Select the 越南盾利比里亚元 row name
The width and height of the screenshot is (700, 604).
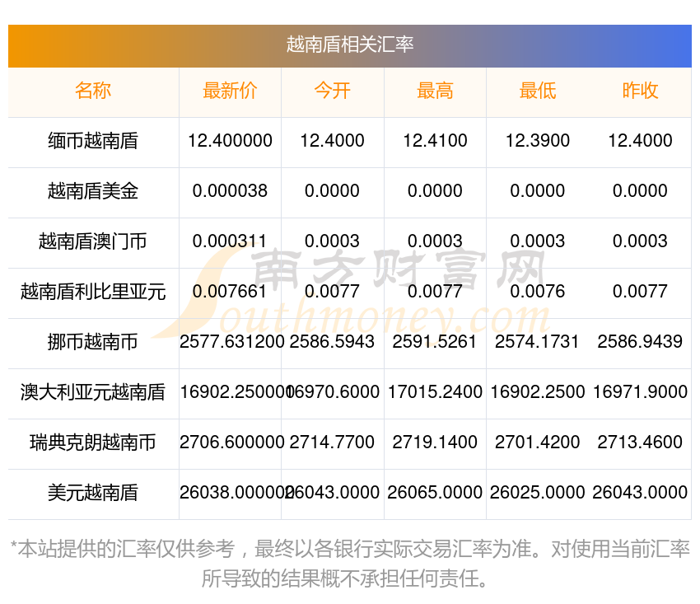(93, 292)
